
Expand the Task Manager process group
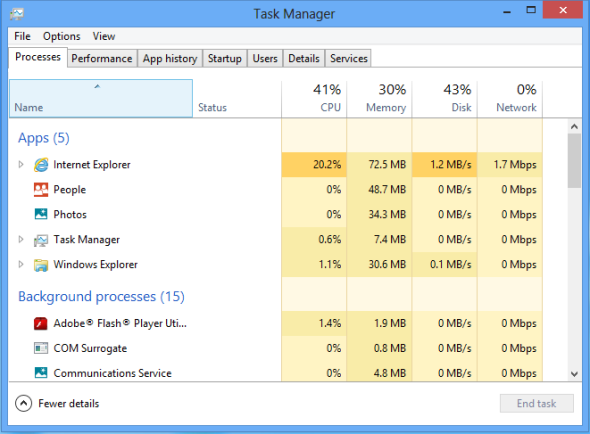click(21, 239)
